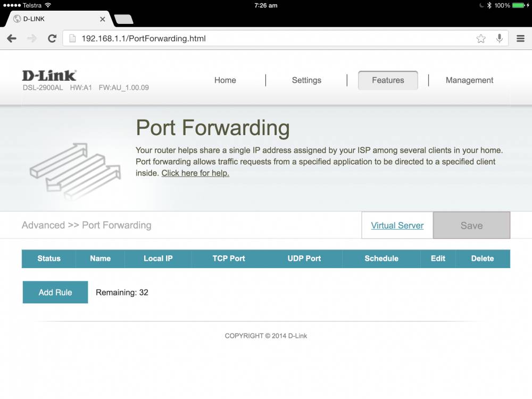Screen dimensions: 532x399
Task: Click the port forwarding arrows illustration
Action: 76,171
